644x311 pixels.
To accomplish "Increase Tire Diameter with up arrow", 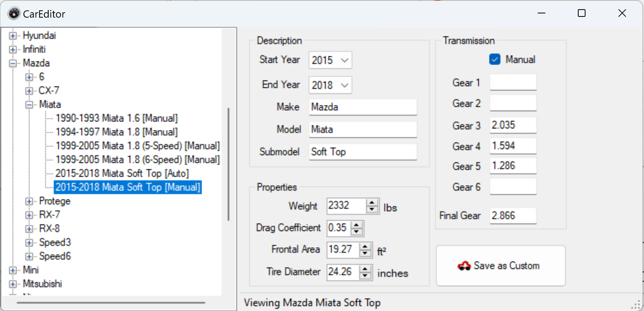I will (x=365, y=269).
